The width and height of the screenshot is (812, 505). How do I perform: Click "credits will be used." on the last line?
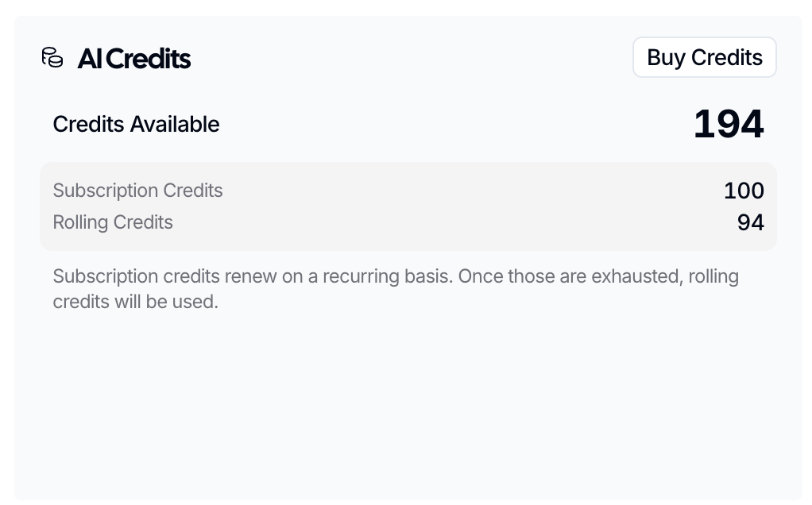135,302
